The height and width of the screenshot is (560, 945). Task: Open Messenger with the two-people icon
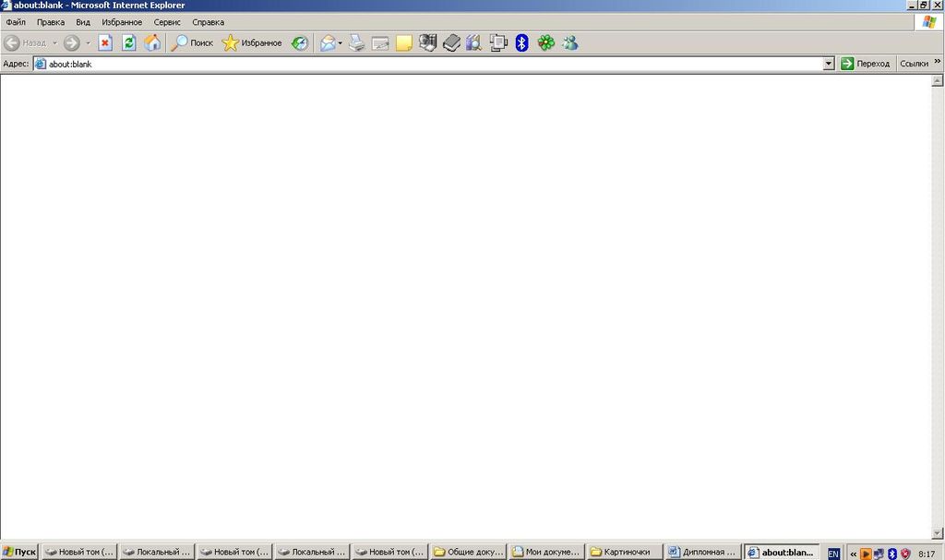pyautogui.click(x=569, y=42)
